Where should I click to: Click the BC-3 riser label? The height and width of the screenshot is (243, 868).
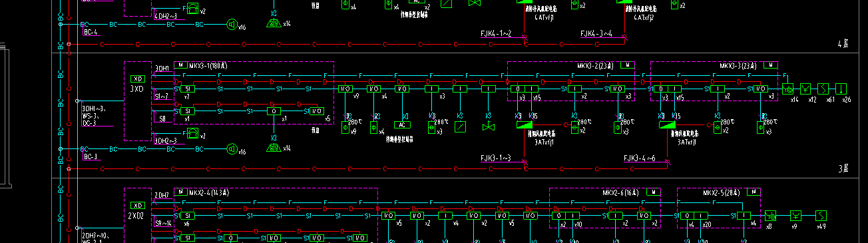coord(91,156)
